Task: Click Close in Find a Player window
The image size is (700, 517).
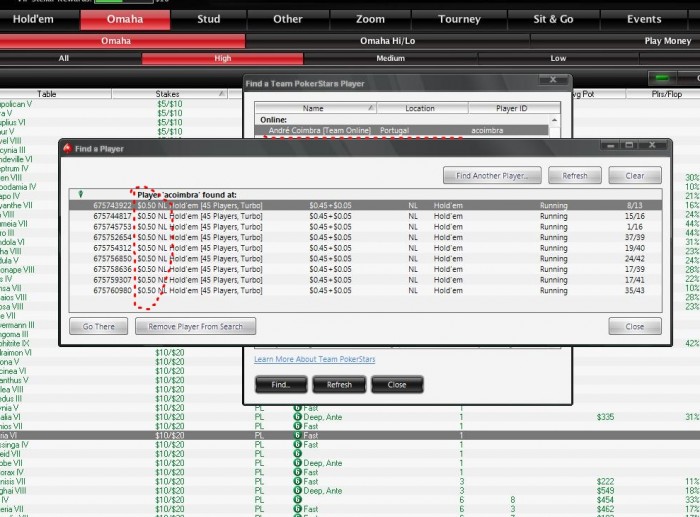Action: (x=634, y=326)
